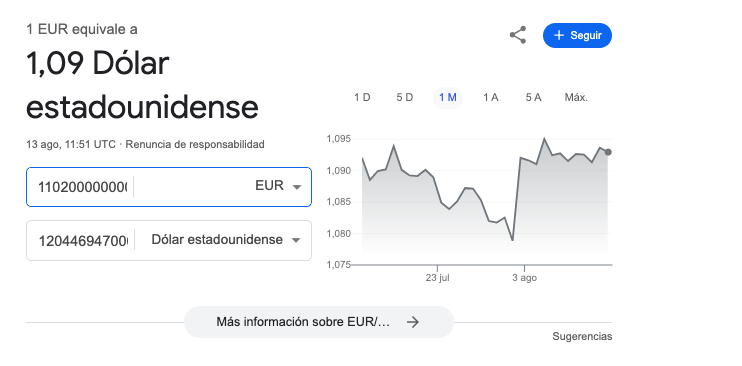Open Más información sobre EUR/… button
This screenshot has width=742, height=366.
click(318, 322)
